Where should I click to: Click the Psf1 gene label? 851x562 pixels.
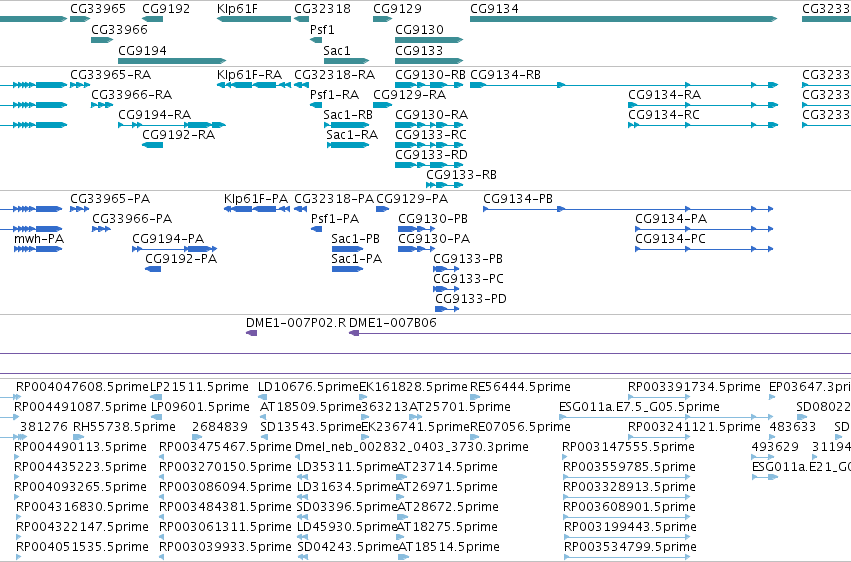click(x=322, y=29)
